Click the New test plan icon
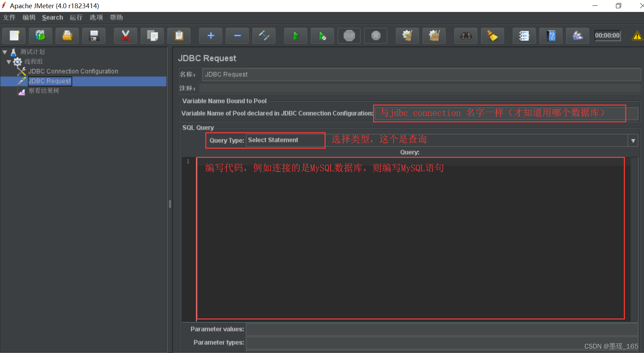This screenshot has width=644, height=353. tap(14, 36)
